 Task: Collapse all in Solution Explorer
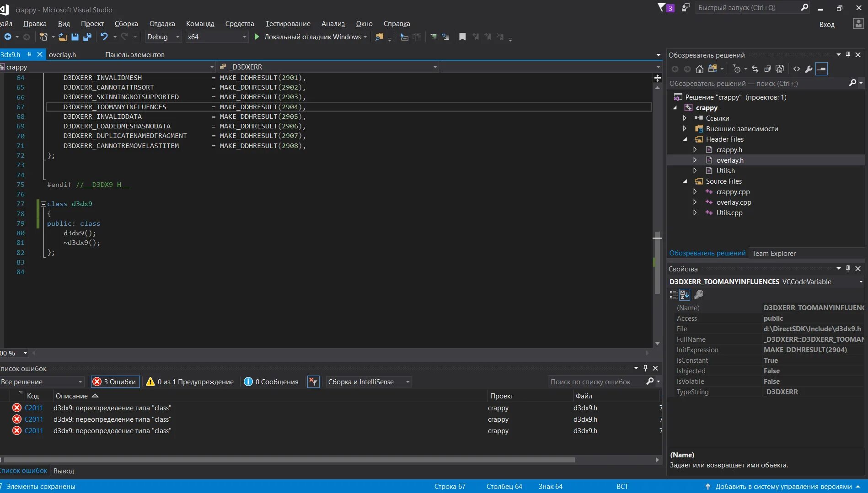[x=767, y=69]
